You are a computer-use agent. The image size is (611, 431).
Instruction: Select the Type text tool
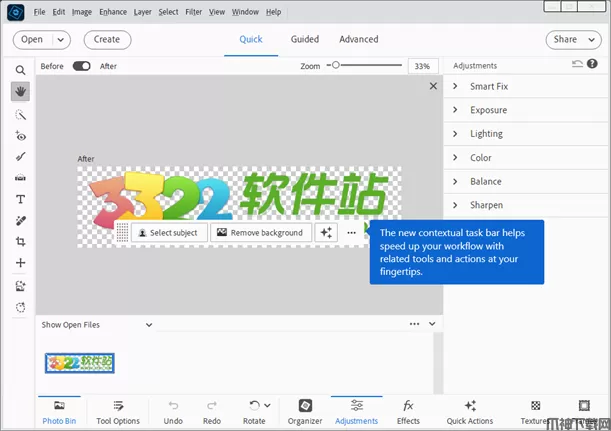(x=20, y=200)
